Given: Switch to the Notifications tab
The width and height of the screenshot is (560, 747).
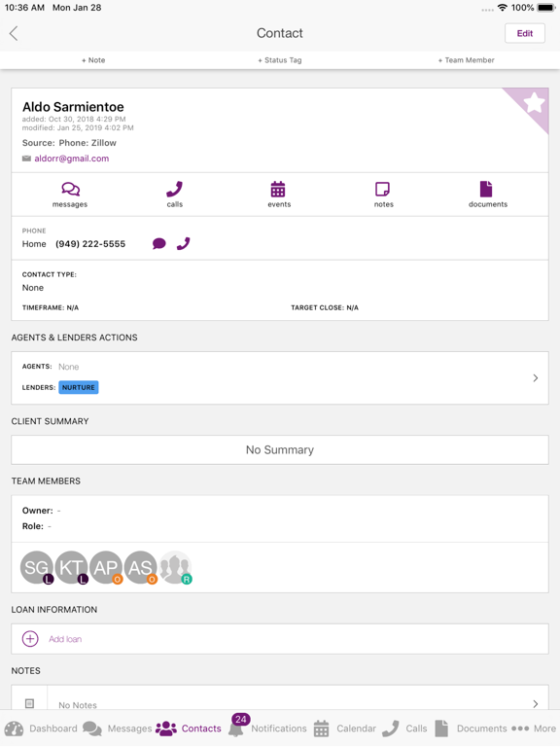Looking at the screenshot, I should [x=268, y=727].
